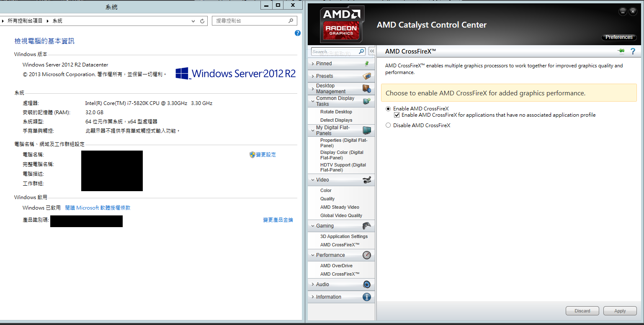The height and width of the screenshot is (325, 644).
Task: Collapse the My Digital Flat-Panels chevron
Action: (x=313, y=131)
